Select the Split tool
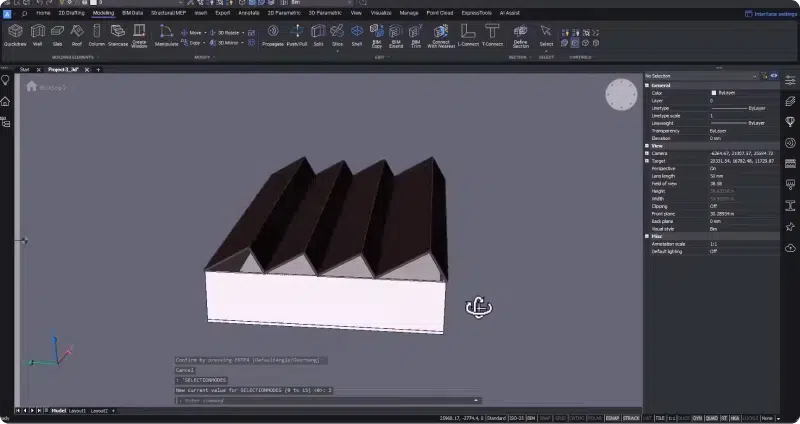 (x=318, y=35)
